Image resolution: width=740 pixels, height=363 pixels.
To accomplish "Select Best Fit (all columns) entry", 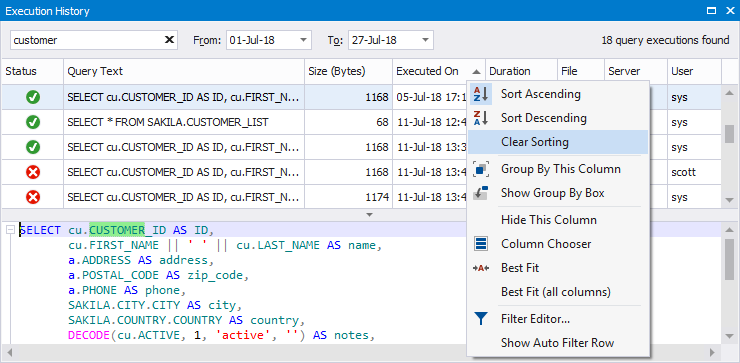I will point(558,292).
